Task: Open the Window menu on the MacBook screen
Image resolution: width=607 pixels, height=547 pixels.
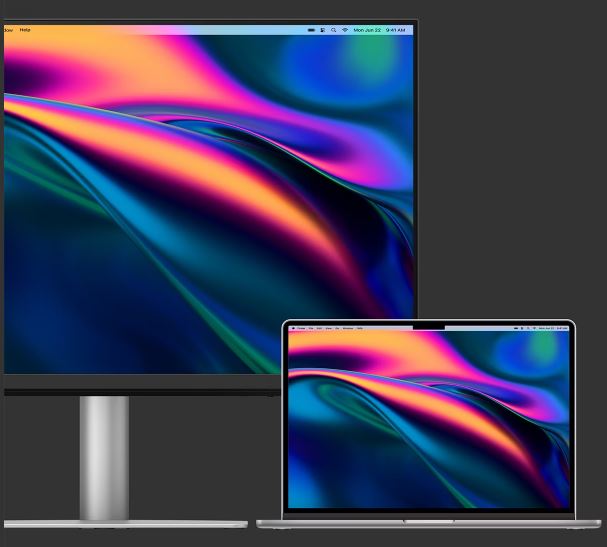Action: 348,328
